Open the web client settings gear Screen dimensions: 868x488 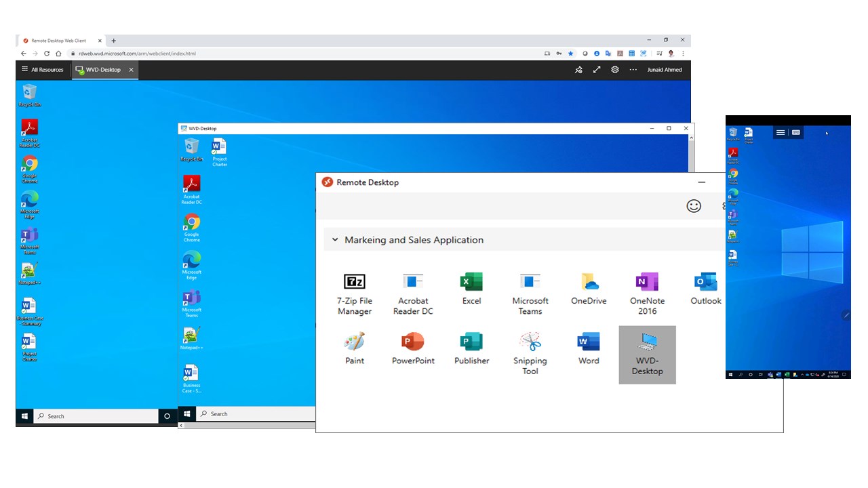coord(615,70)
